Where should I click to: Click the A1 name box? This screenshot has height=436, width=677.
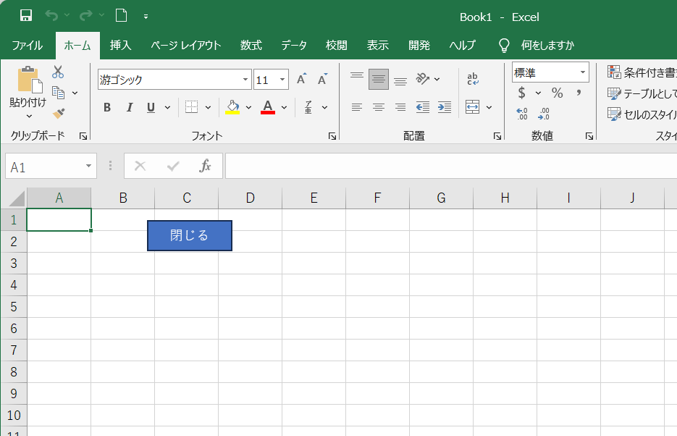[44, 166]
